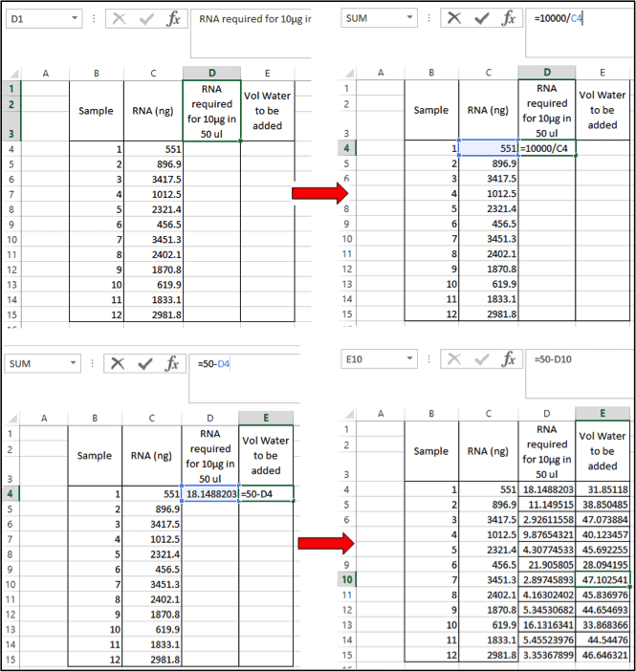Viewport: 636px width, 672px height.
Task: Select row 10 header in the bottom-right sheet
Action: [346, 579]
